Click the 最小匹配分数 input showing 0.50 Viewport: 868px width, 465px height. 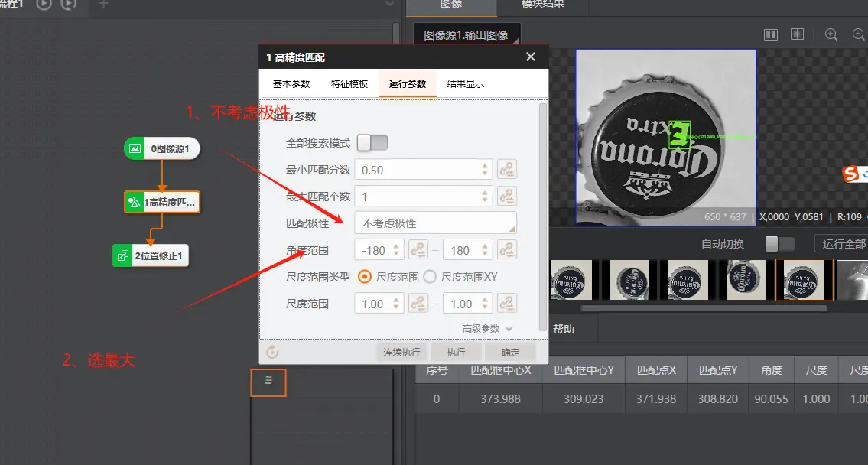tap(424, 169)
